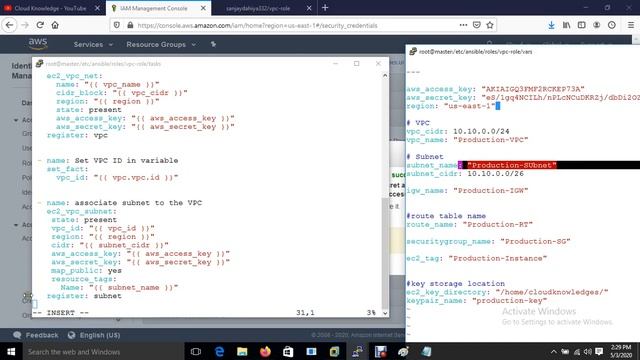This screenshot has width=640, height=360.
Task: Click the highlighted "Production-SUbnet" value
Action: [x=512, y=165]
